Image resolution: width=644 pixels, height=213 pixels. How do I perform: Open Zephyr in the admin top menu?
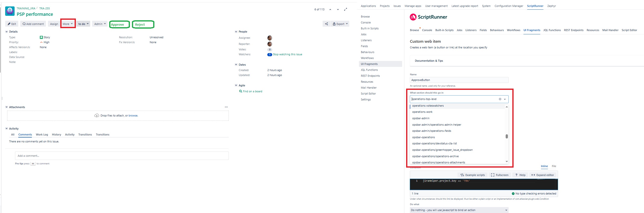(552, 6)
